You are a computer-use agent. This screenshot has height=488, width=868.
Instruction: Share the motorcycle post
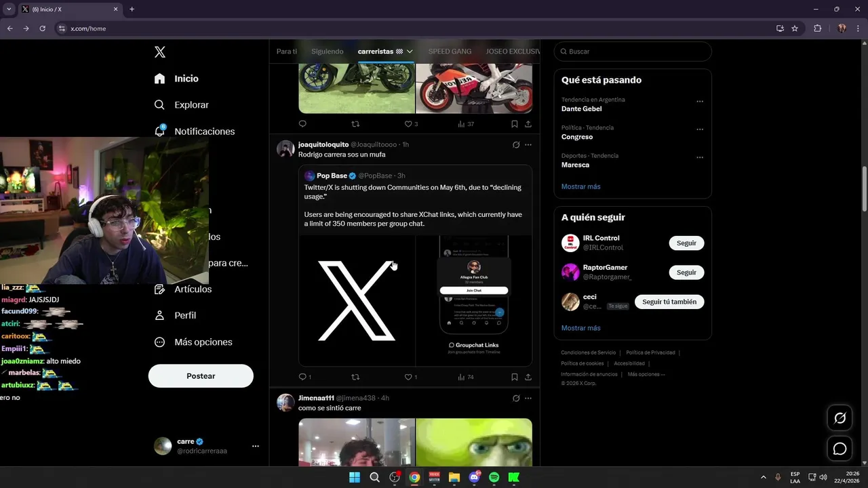point(528,124)
